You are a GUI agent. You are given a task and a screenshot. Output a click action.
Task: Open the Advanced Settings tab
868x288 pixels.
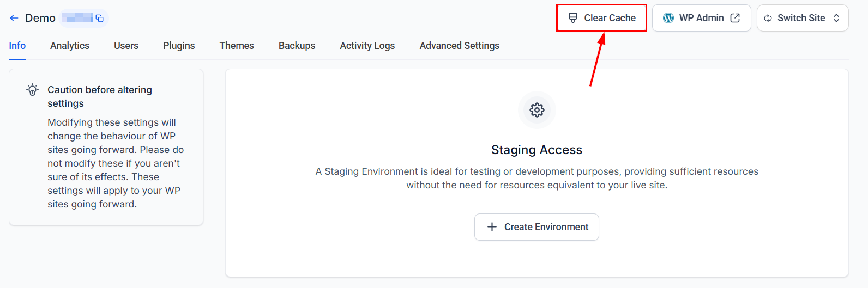click(x=460, y=46)
